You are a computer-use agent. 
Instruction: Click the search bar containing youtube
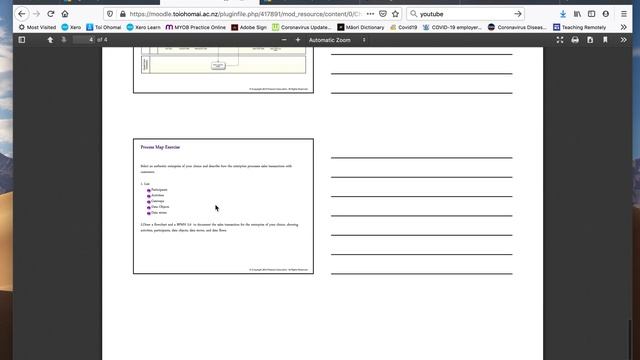[465, 14]
